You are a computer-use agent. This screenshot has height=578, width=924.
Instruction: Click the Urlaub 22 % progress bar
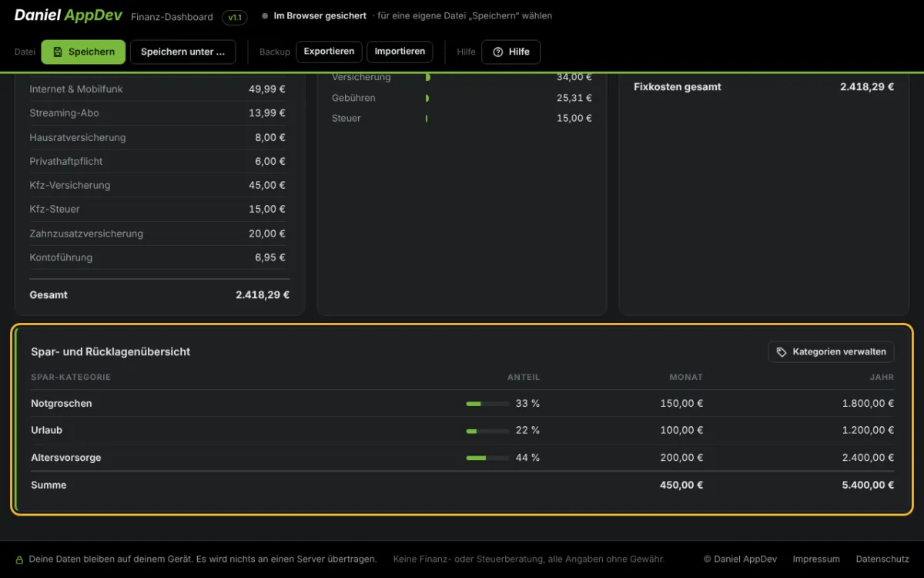[487, 431]
